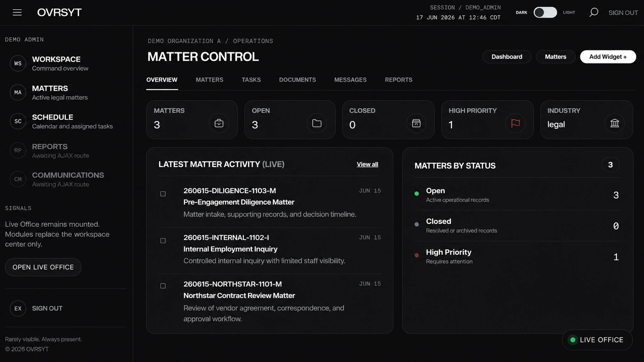Open Reports Awaiting AJAX route item
This screenshot has width=644, height=362.
pos(60,151)
